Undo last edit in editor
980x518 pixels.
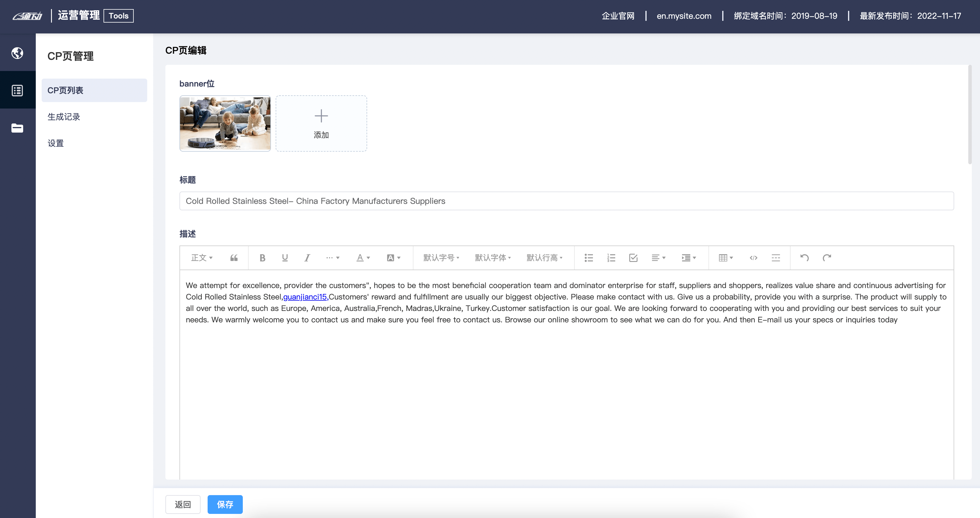point(804,258)
